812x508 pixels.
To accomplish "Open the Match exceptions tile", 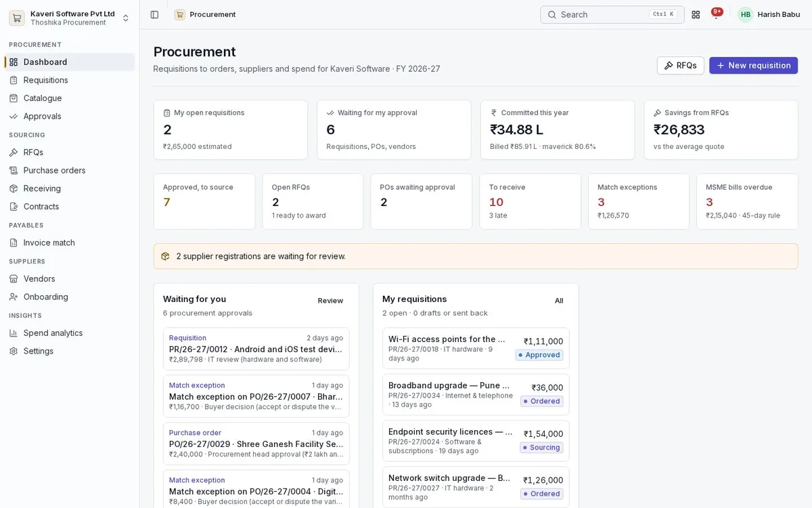I will tap(639, 201).
